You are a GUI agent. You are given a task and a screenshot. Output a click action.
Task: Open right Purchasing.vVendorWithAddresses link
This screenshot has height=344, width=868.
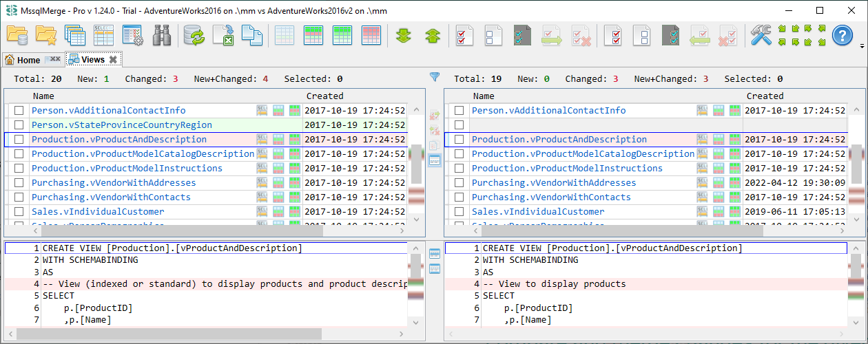554,182
